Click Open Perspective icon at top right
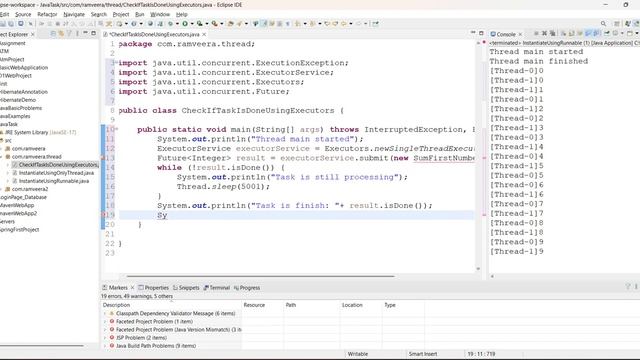This screenshot has width=640, height=360. coord(617,24)
